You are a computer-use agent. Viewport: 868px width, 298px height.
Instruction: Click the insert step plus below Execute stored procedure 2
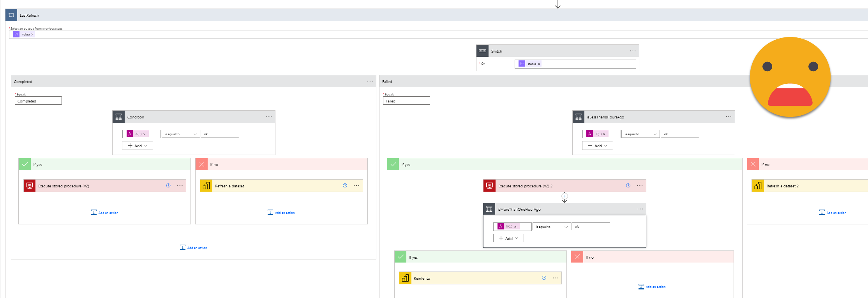[x=565, y=196]
